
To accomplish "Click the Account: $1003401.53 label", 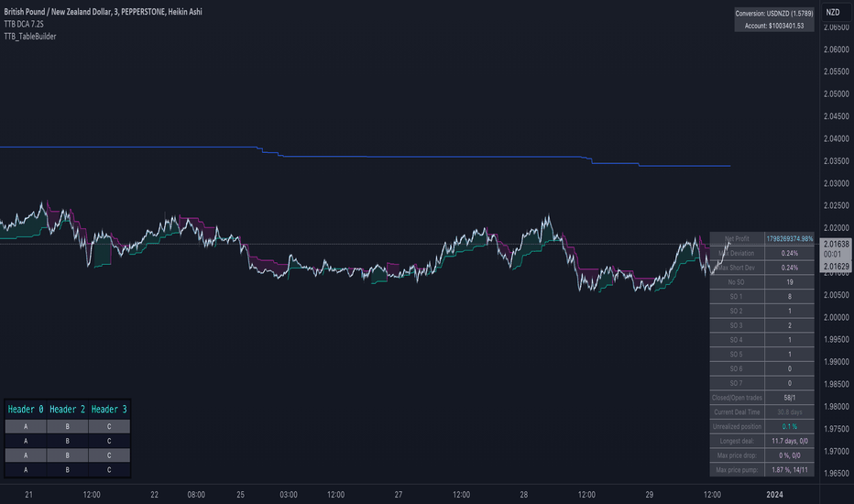I will [774, 26].
